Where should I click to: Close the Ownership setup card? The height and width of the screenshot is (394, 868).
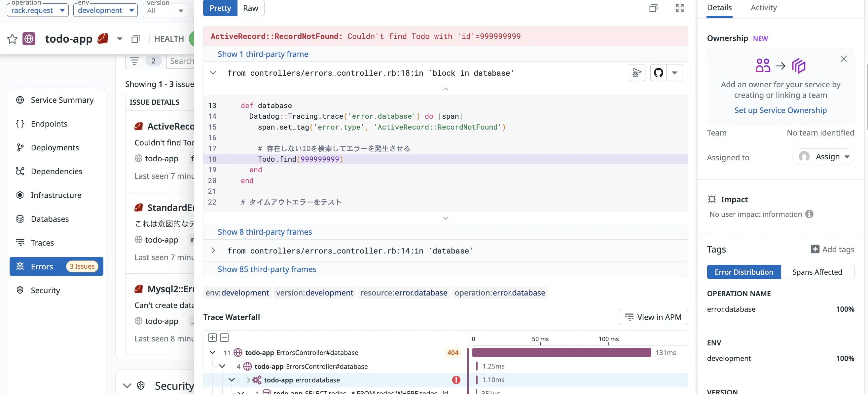[844, 59]
